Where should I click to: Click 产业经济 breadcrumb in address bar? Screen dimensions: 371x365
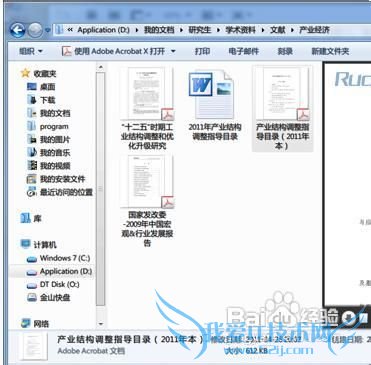pyautogui.click(x=314, y=30)
